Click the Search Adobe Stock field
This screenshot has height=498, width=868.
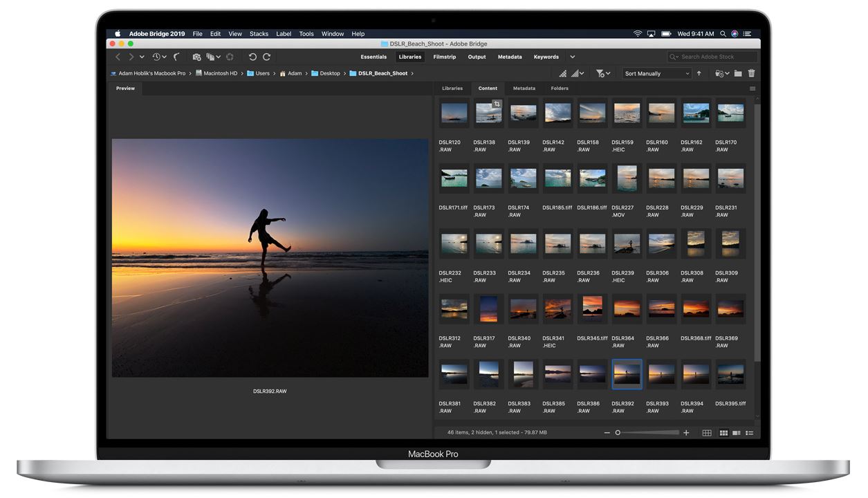point(712,57)
